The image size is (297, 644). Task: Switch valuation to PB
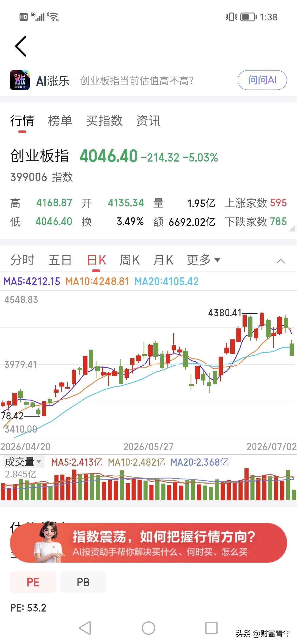pos(83,582)
